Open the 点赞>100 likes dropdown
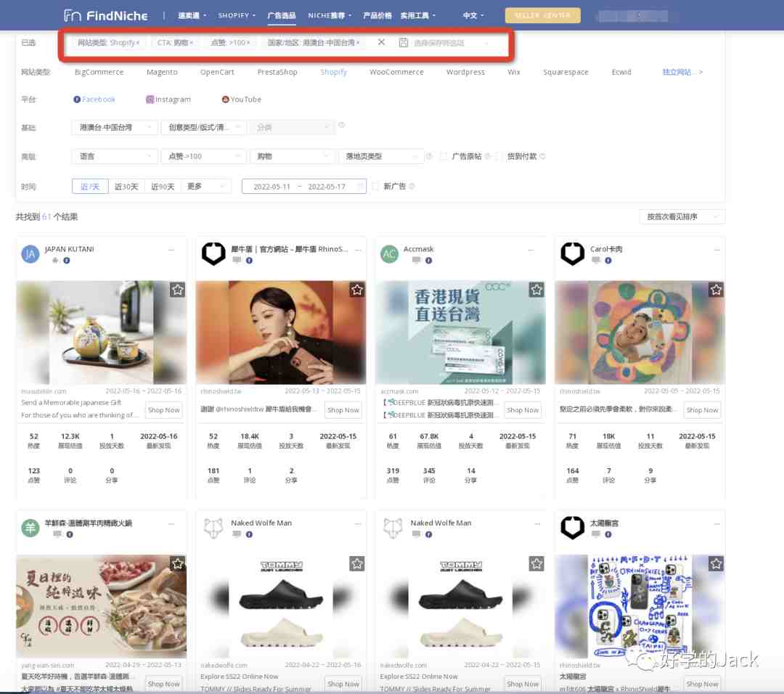Screen dimensions: 784x694 pos(203,157)
